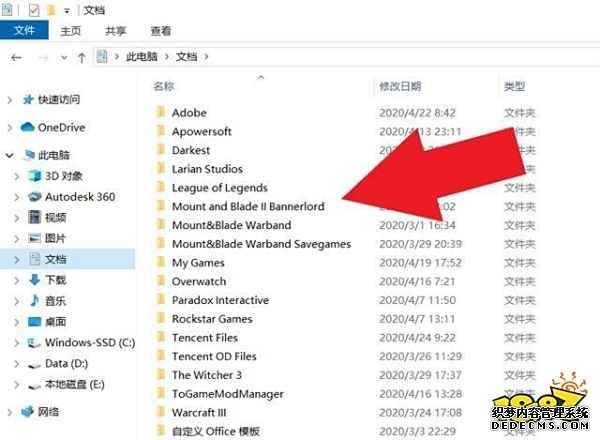
Task: Select the OneDrive cloud icon
Action: (x=28, y=127)
